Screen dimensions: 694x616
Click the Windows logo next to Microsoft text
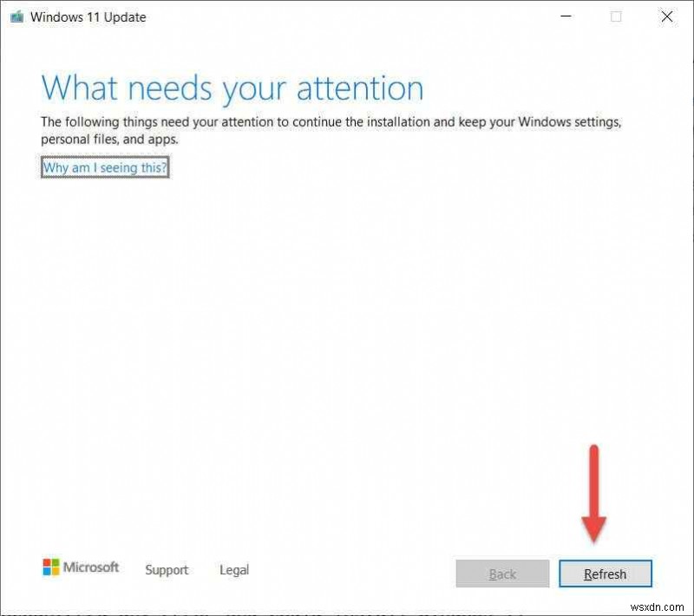click(x=49, y=567)
